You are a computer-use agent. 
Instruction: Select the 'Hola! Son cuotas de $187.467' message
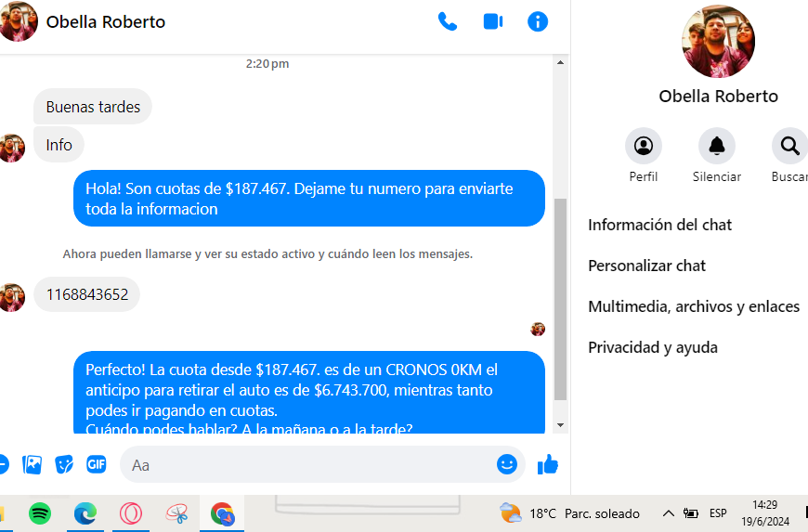click(309, 199)
